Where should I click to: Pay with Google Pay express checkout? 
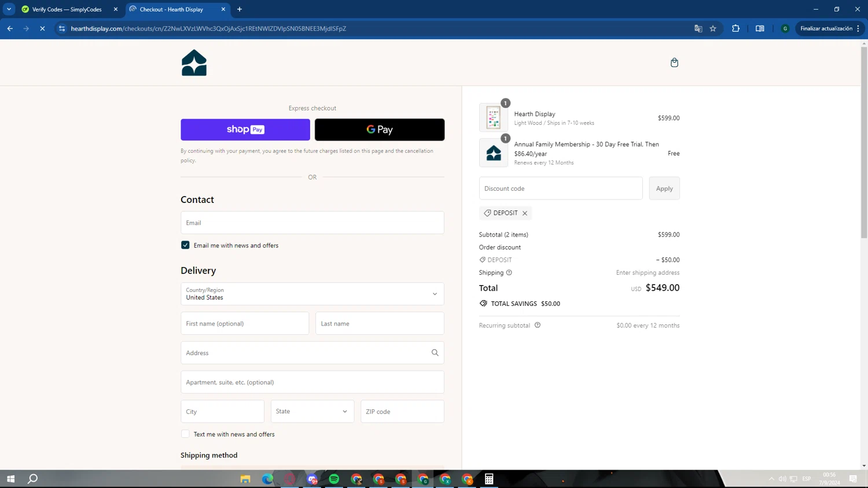380,130
